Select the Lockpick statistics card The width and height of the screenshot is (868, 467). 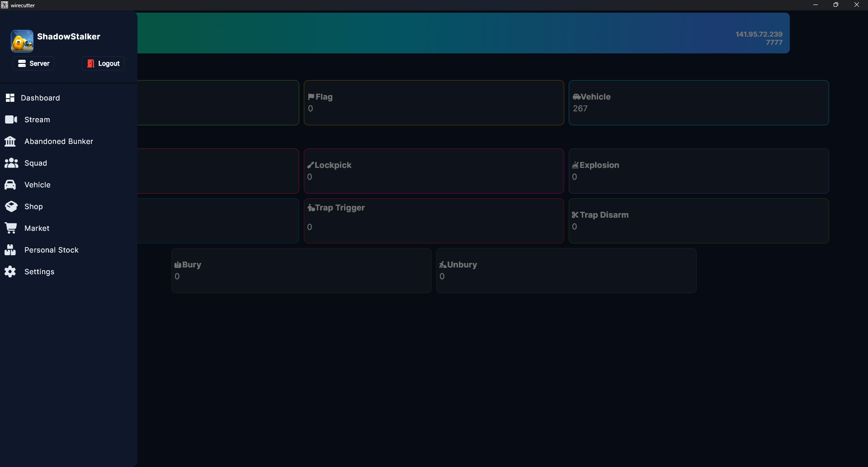434,171
